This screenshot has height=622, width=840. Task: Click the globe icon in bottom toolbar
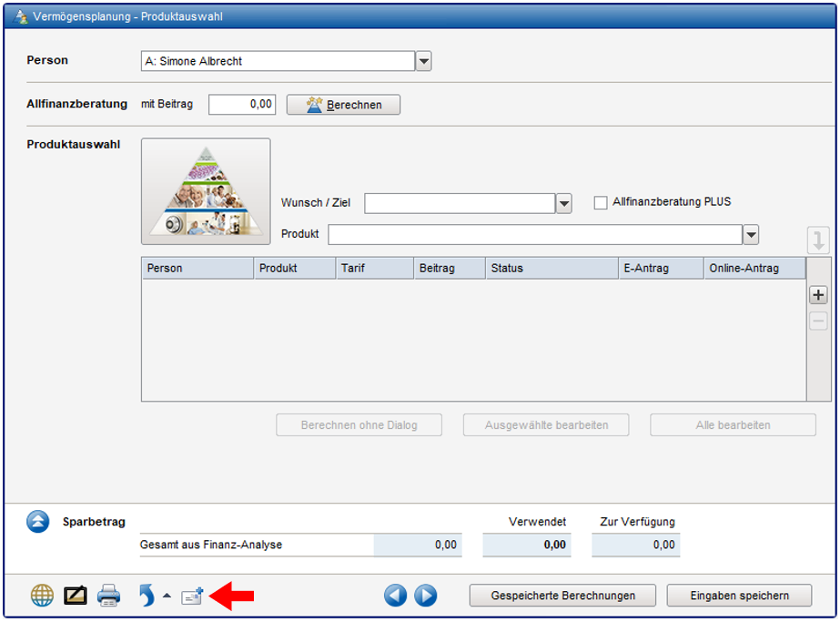click(x=42, y=597)
